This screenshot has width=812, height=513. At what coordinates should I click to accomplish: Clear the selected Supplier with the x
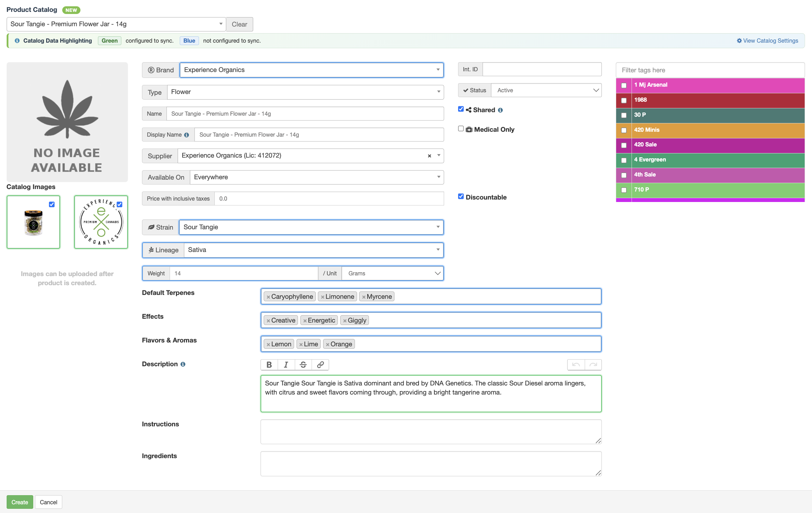pos(429,156)
